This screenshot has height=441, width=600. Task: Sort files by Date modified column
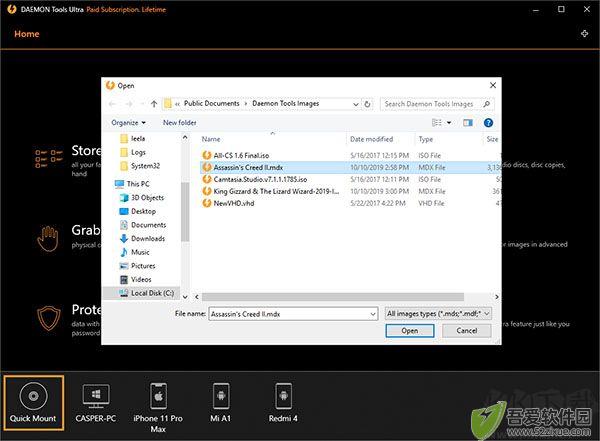point(372,139)
